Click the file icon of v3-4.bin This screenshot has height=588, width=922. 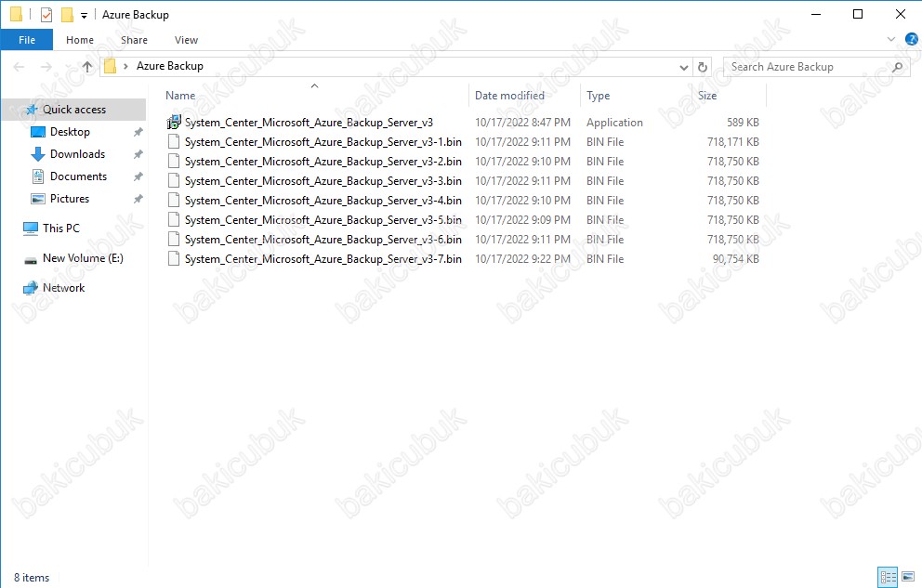(x=174, y=201)
